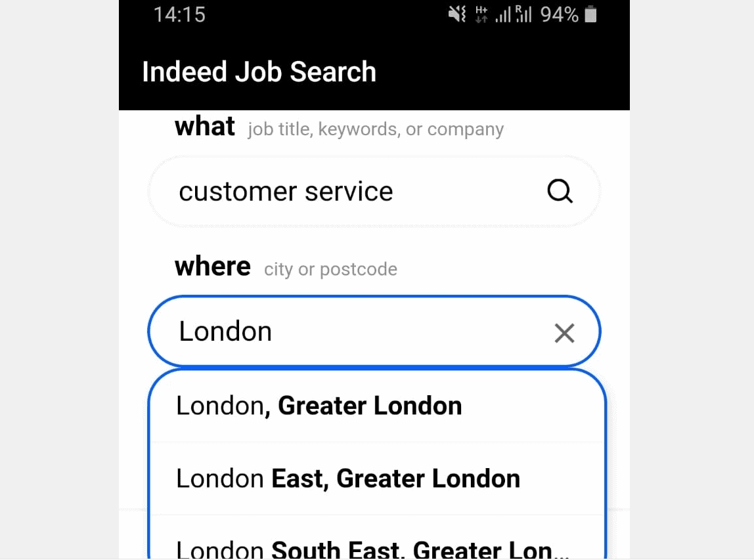
Task: Tap the signal strength bars icon
Action: [x=503, y=14]
